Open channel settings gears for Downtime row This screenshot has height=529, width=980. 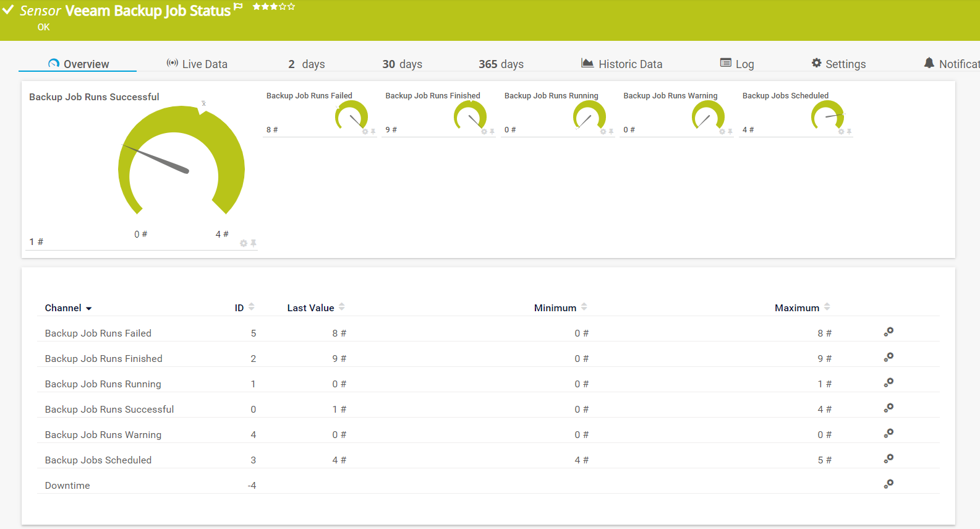(x=888, y=484)
